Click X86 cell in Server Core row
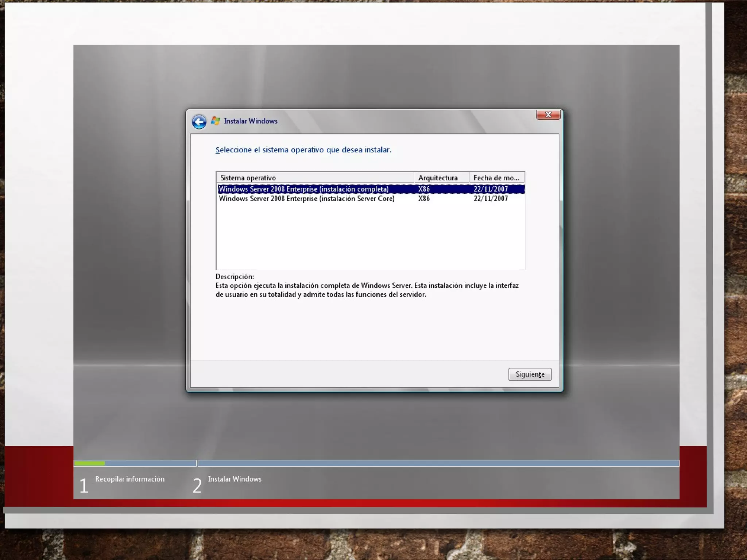Viewport: 747px width, 560px height. tap(424, 199)
